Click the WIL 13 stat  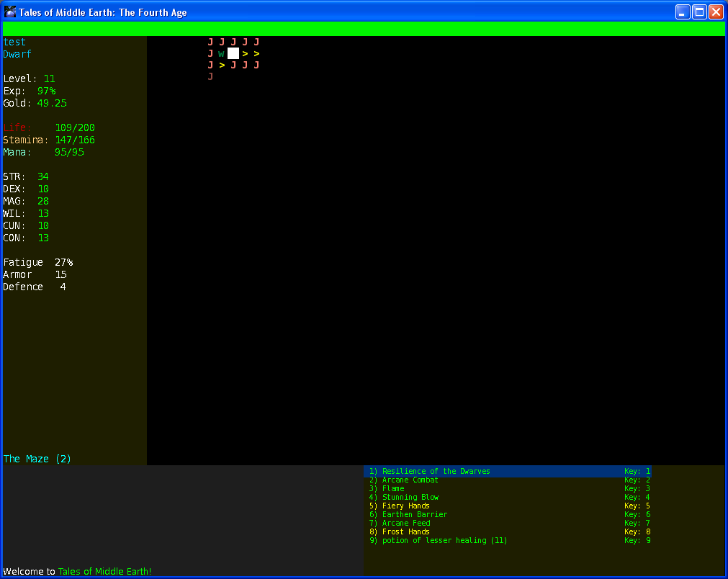(x=26, y=214)
